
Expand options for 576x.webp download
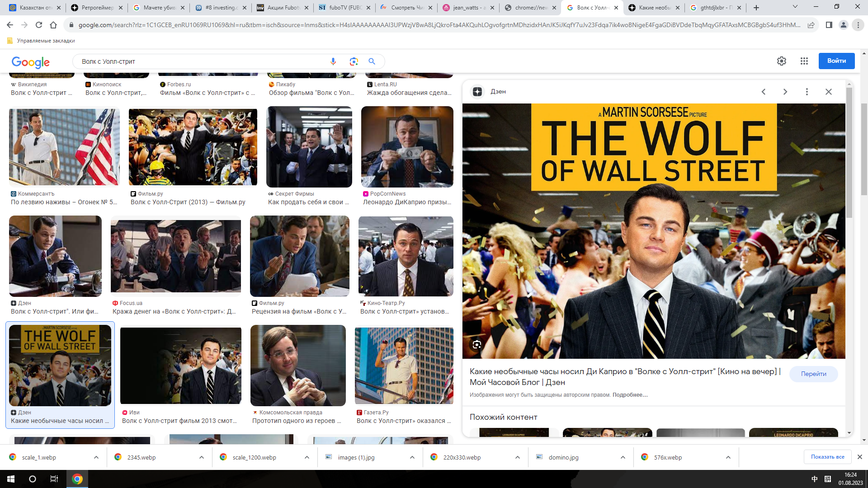[x=728, y=457]
